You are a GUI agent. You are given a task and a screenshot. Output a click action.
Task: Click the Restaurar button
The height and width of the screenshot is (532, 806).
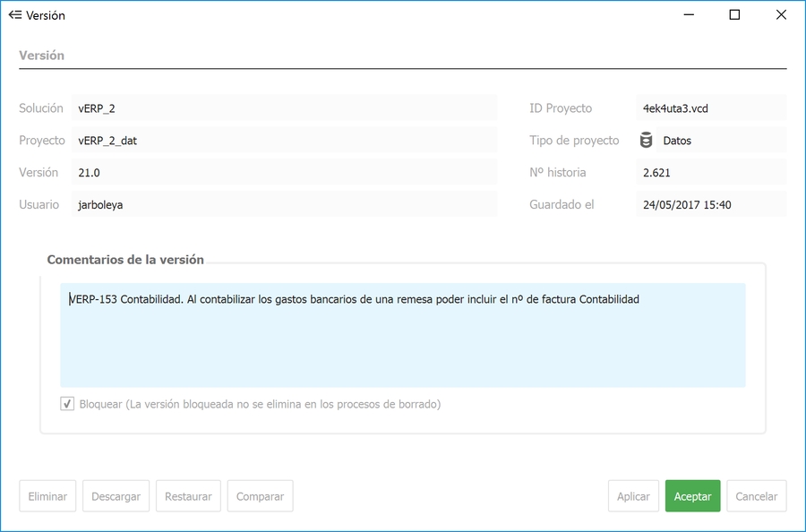click(x=188, y=496)
